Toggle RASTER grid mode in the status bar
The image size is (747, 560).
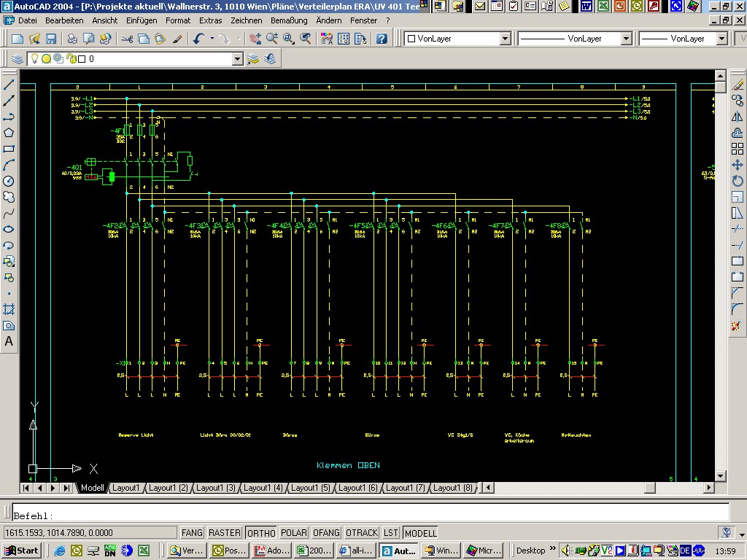click(x=225, y=532)
